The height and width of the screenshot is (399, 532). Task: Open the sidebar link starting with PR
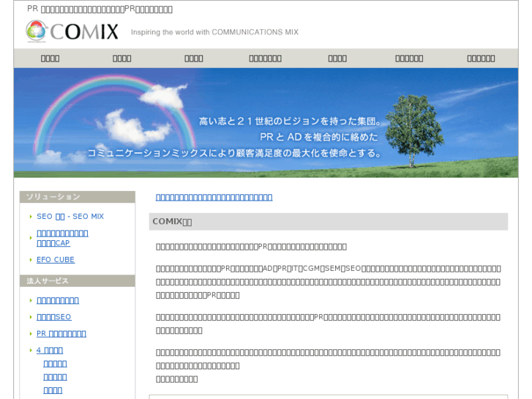click(61, 333)
